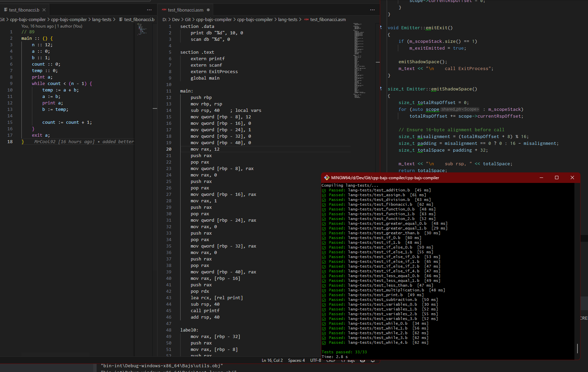Open Dev breadcrumb in asm editor
This screenshot has width=588, height=372.
tap(176, 19)
